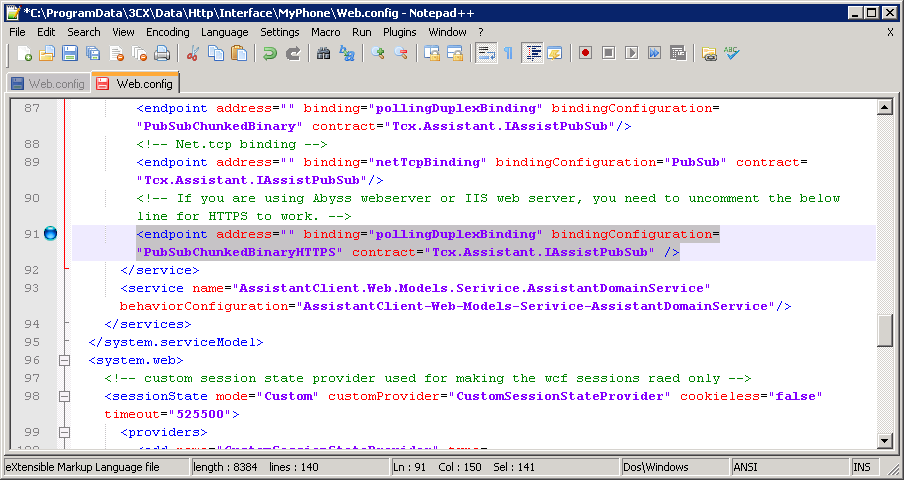904x480 pixels.
Task: Click the Save All toolbar icon
Action: (93, 54)
